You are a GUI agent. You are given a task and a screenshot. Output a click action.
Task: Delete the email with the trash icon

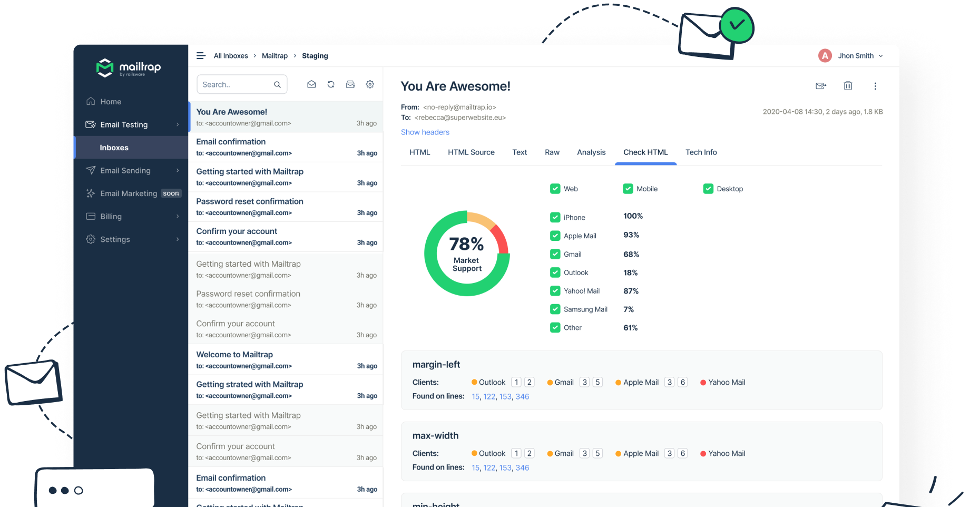tap(848, 86)
